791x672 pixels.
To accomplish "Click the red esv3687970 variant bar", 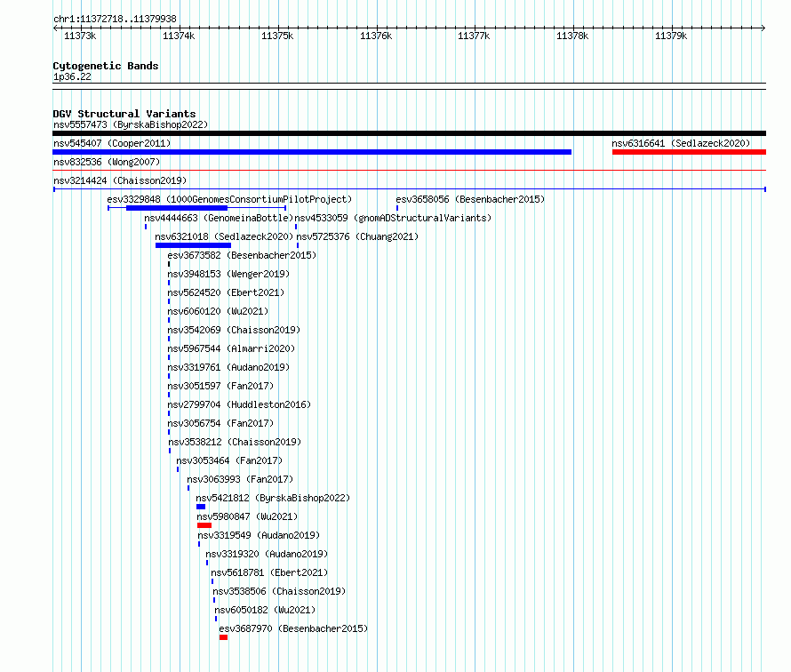I will point(223,637).
